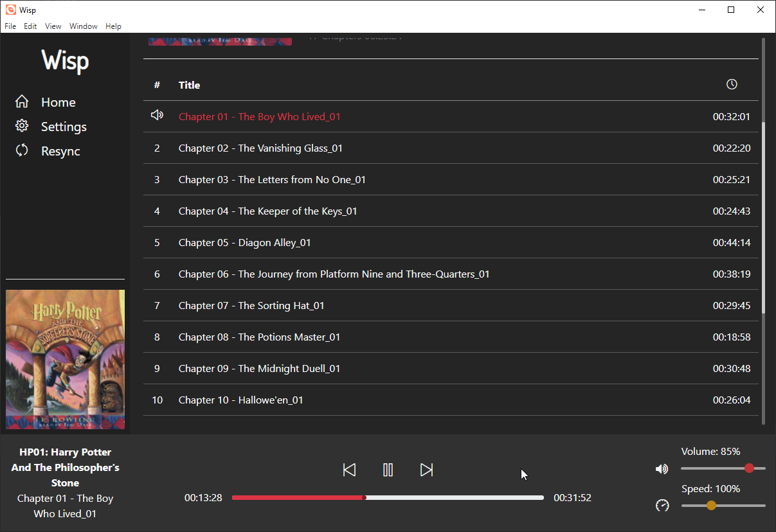This screenshot has width=776, height=532.
Task: Open the View menu
Action: (x=53, y=26)
